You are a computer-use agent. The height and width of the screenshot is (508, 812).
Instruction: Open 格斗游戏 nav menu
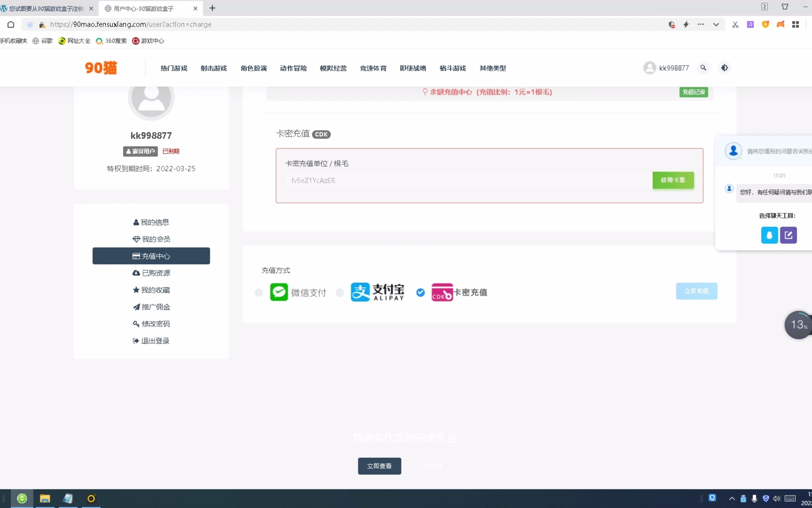click(453, 68)
